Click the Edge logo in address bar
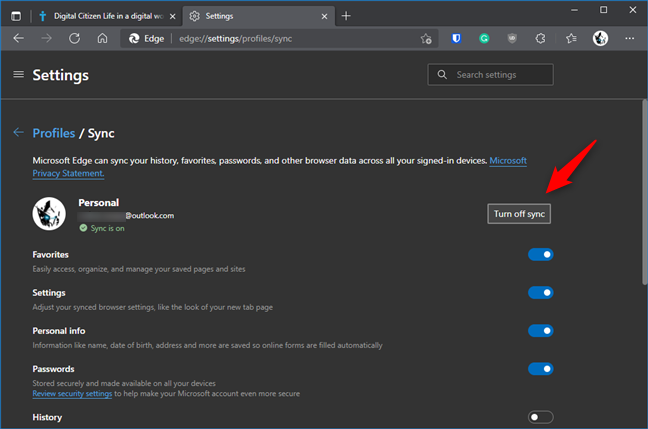This screenshot has width=648, height=429. tap(134, 38)
